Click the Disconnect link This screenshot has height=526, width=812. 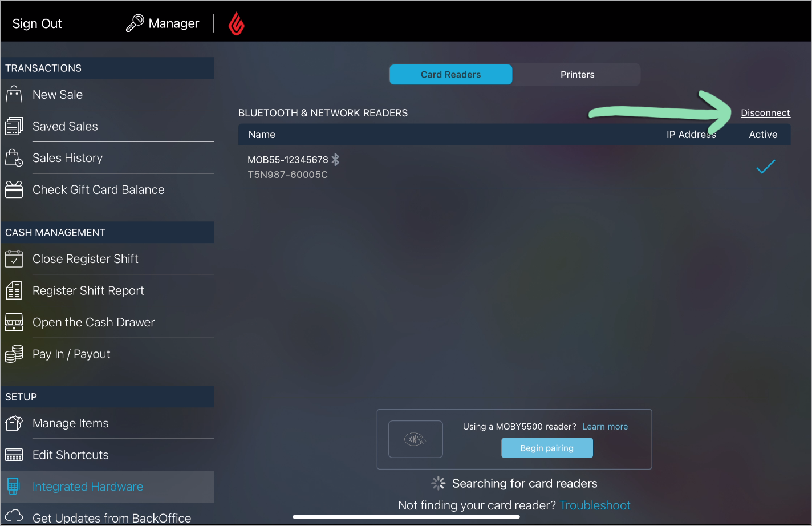point(765,113)
